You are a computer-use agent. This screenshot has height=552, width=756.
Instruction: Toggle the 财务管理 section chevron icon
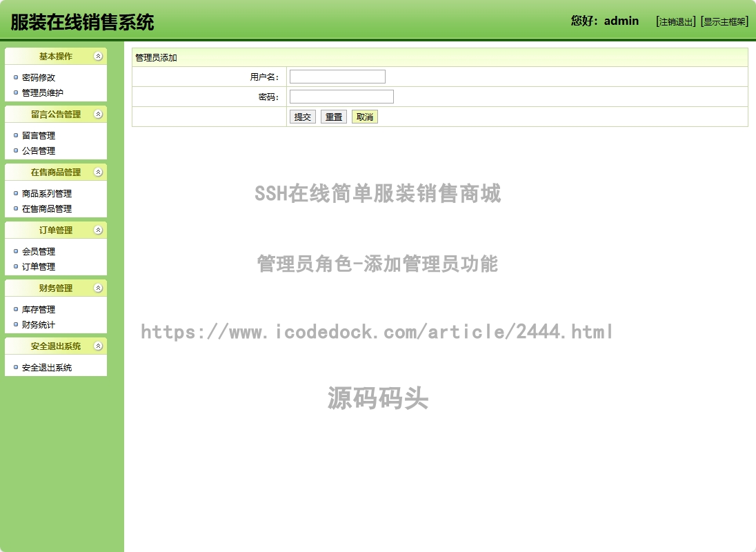click(98, 288)
